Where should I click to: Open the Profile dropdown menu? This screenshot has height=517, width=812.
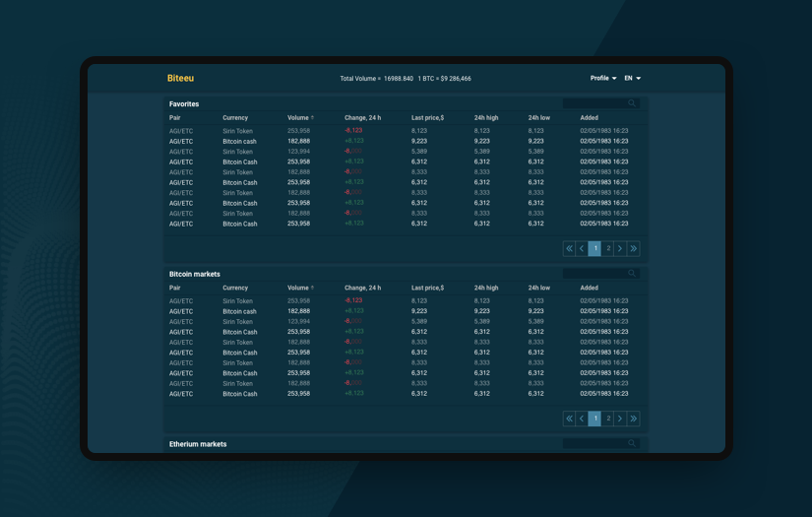603,78
